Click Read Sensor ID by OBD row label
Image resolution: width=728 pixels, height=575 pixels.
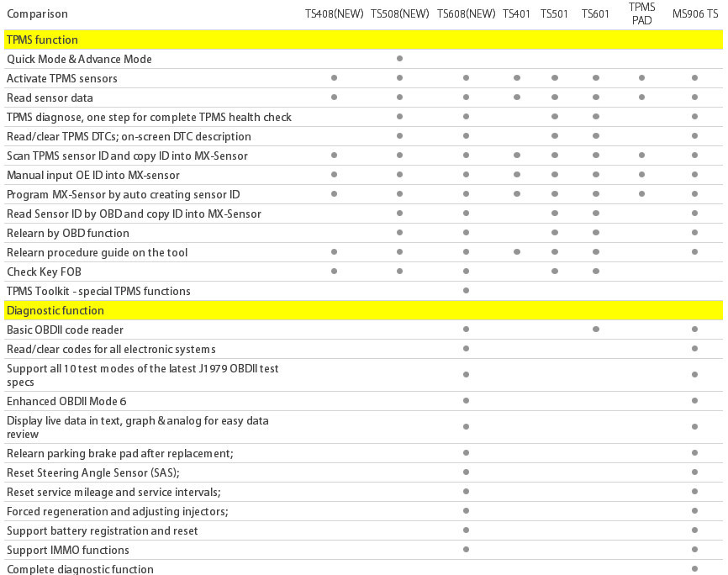pos(134,214)
